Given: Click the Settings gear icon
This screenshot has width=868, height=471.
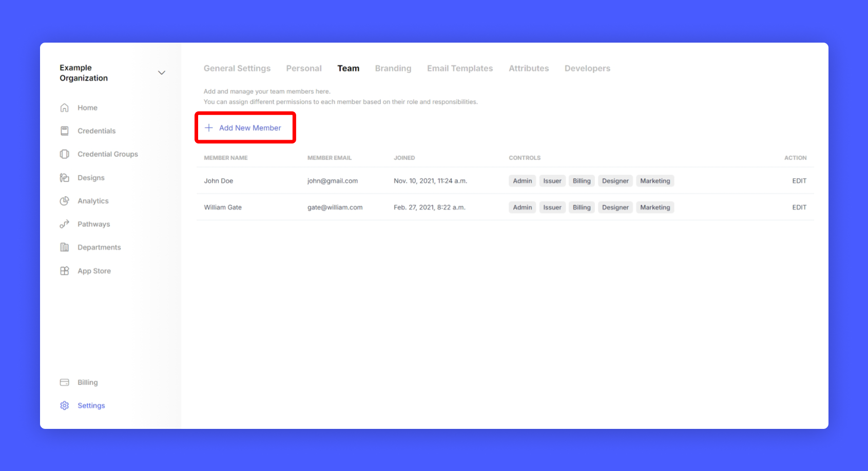Looking at the screenshot, I should point(64,405).
